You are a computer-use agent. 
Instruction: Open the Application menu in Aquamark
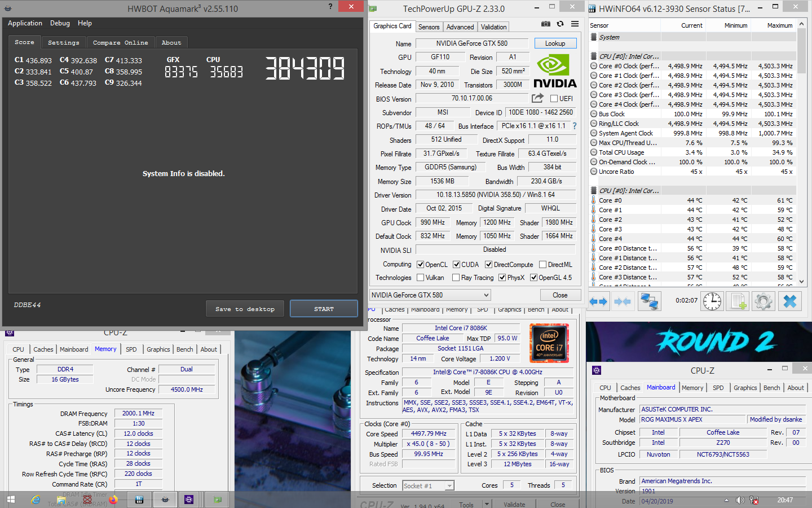coord(25,23)
